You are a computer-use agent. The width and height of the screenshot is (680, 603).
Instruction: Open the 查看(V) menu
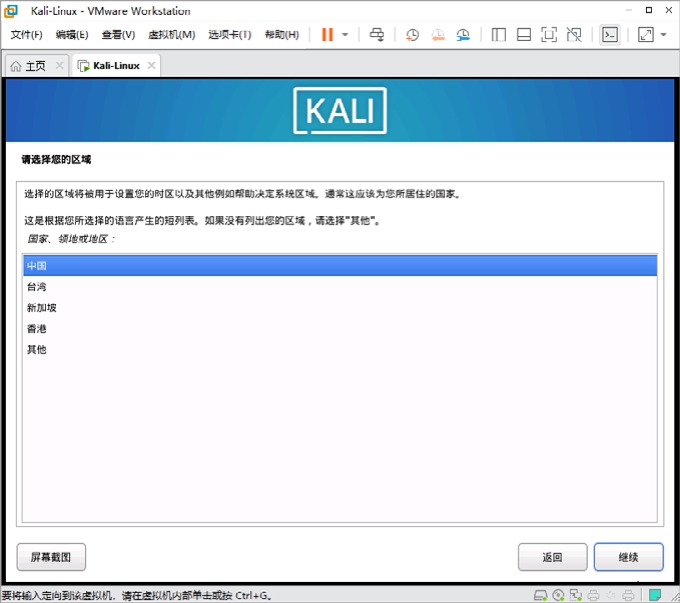point(118,35)
